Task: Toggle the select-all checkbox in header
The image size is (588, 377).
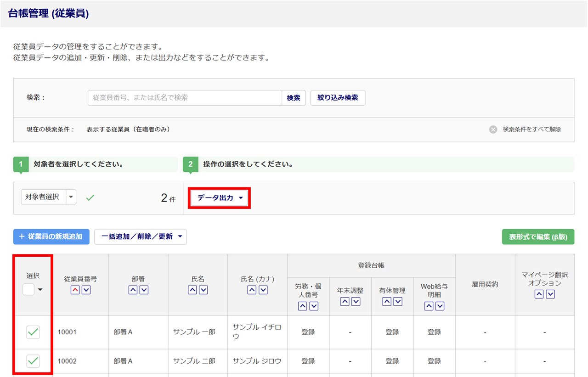Action: coord(28,289)
